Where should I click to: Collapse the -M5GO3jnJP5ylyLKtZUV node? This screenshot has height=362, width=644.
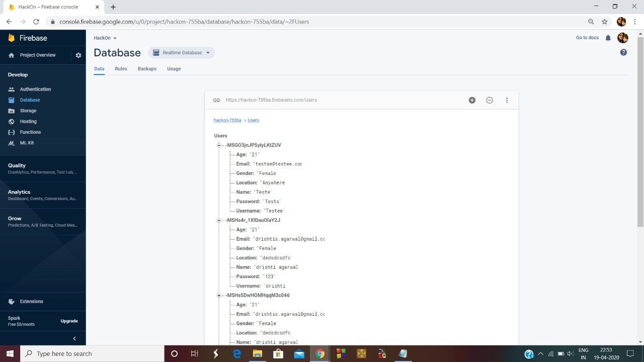click(219, 145)
